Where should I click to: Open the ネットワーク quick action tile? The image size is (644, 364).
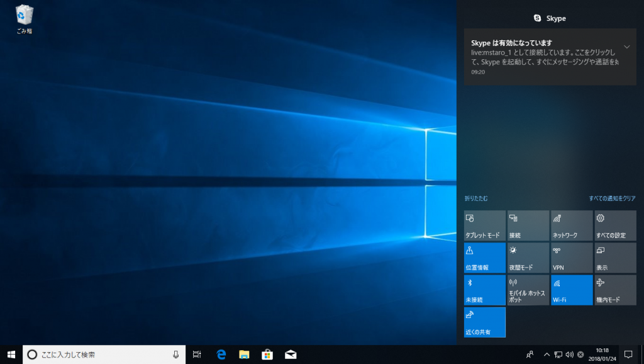571,225
